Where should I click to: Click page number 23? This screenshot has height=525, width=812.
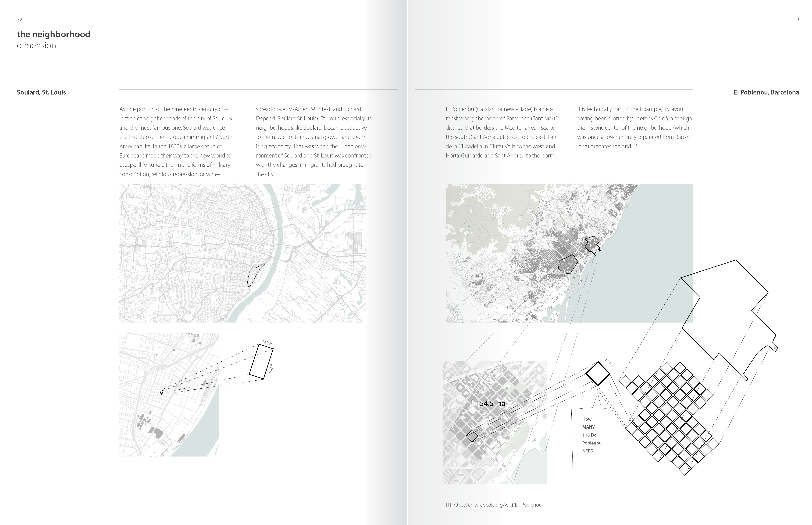point(796,19)
